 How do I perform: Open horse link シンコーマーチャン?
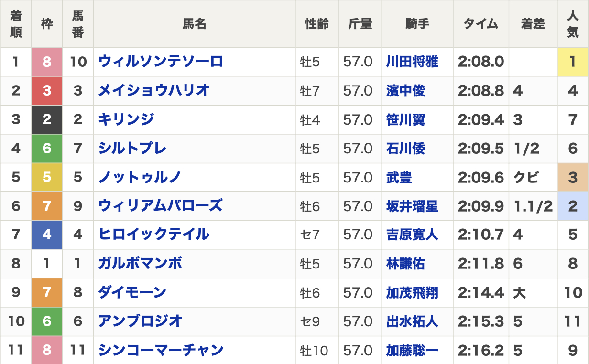coord(161,350)
